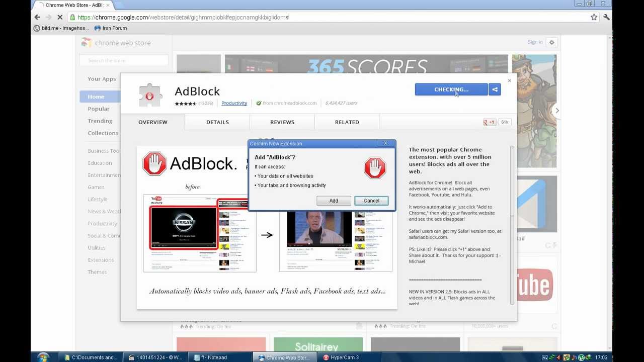644x362 pixels.
Task: Open the Education category
Action: (x=100, y=163)
